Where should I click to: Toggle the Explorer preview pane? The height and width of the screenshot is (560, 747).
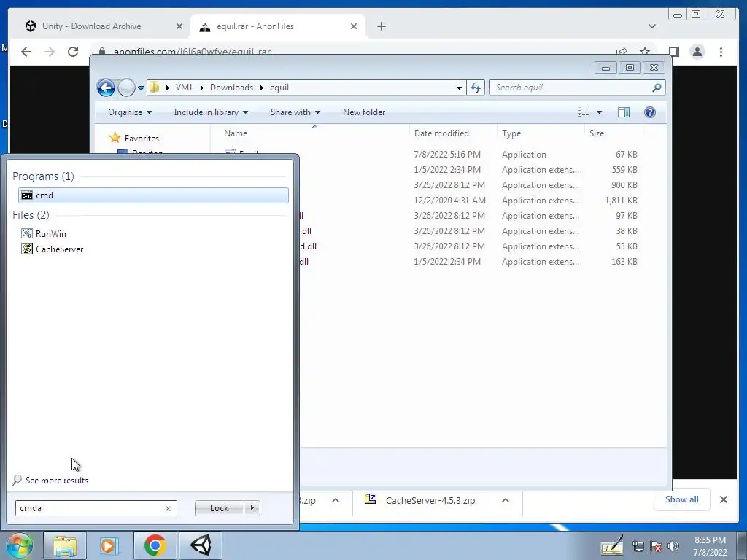point(623,112)
